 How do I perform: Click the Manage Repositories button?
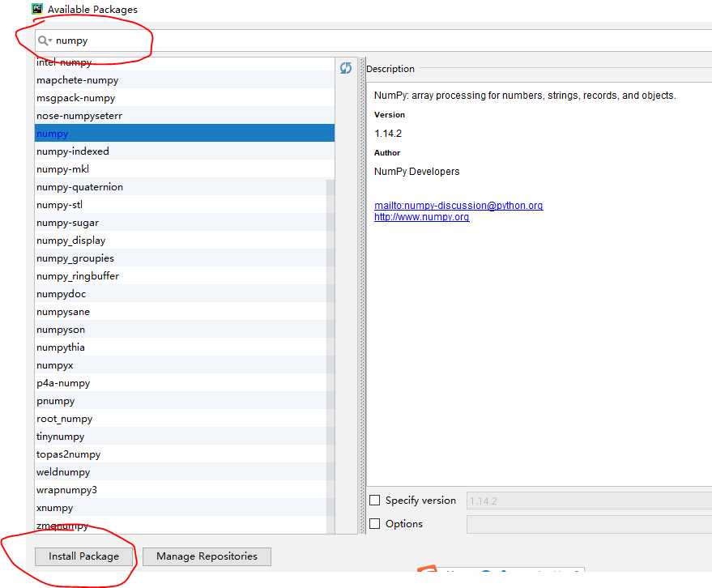(207, 556)
